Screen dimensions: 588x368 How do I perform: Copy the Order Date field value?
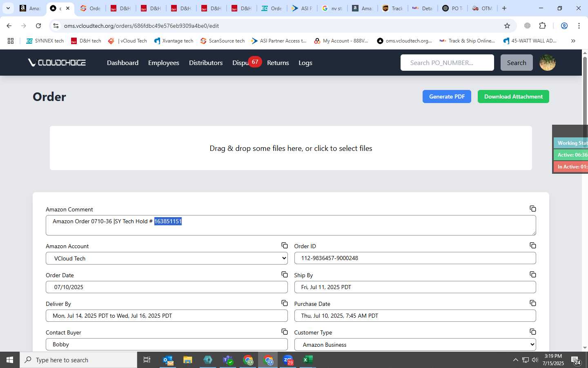point(285,275)
